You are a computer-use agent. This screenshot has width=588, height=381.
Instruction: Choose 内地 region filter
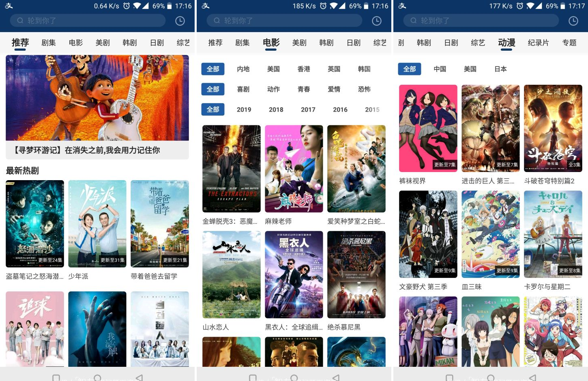[x=243, y=69]
